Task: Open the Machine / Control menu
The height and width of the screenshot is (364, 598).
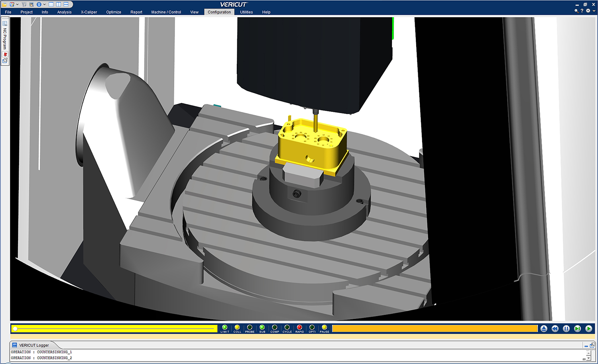Action: point(166,12)
